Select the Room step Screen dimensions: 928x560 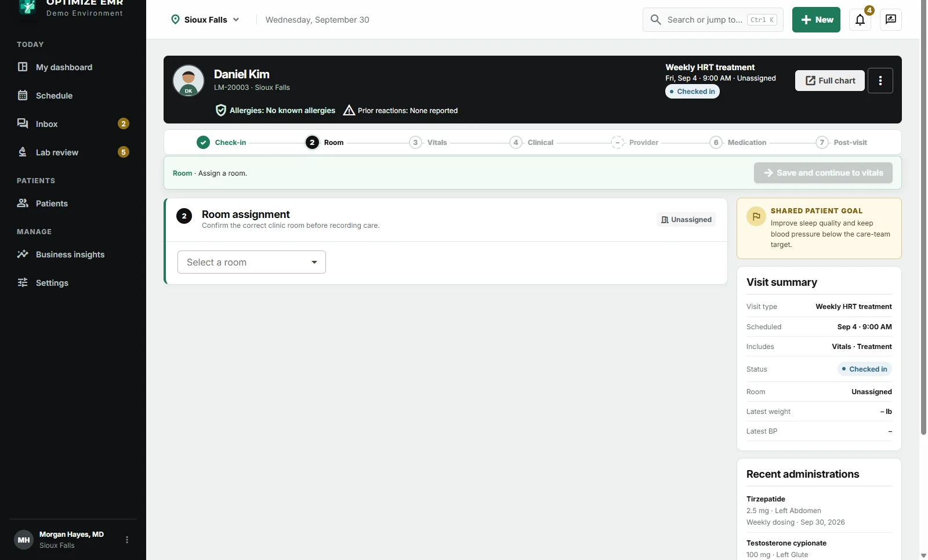click(325, 143)
